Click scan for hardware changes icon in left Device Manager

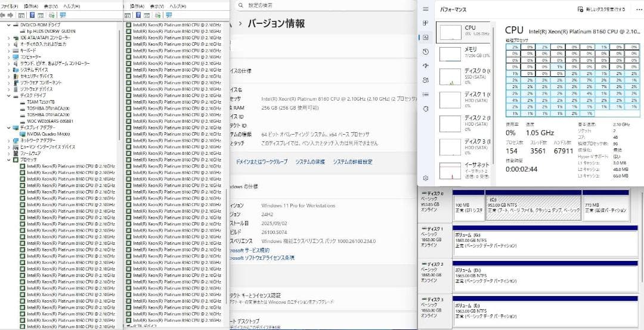(51, 15)
